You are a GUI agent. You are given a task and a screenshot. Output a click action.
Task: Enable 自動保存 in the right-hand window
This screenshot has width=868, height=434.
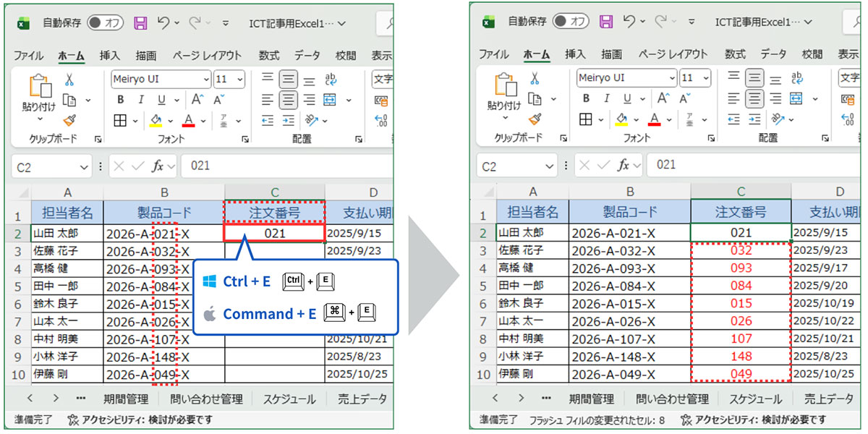pyautogui.click(x=571, y=22)
